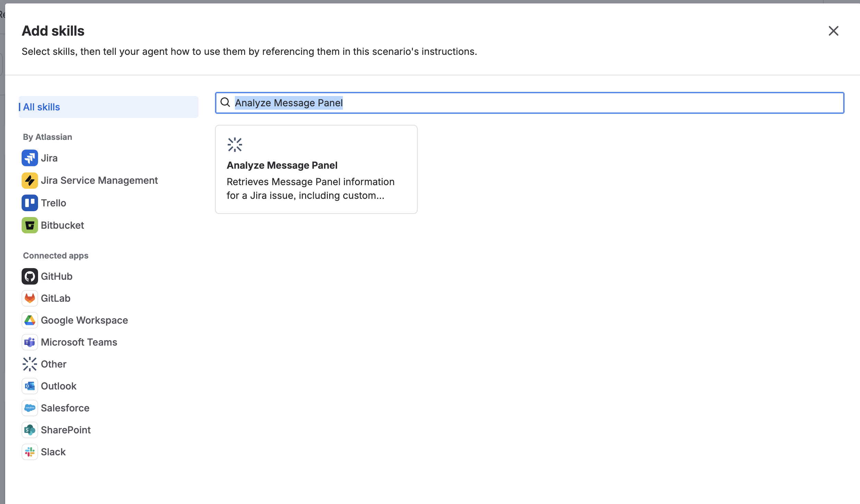
Task: Click the Bitbucket icon
Action: [29, 225]
